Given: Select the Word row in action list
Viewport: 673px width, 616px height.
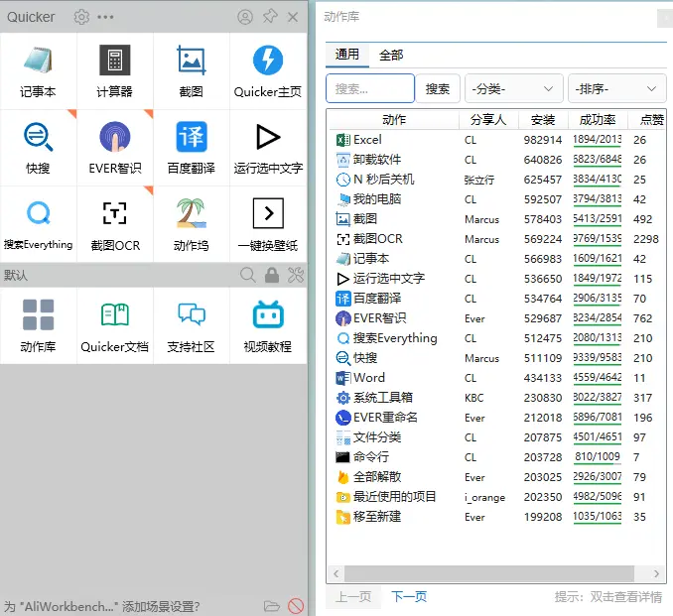Looking at the screenshot, I should (x=497, y=378).
